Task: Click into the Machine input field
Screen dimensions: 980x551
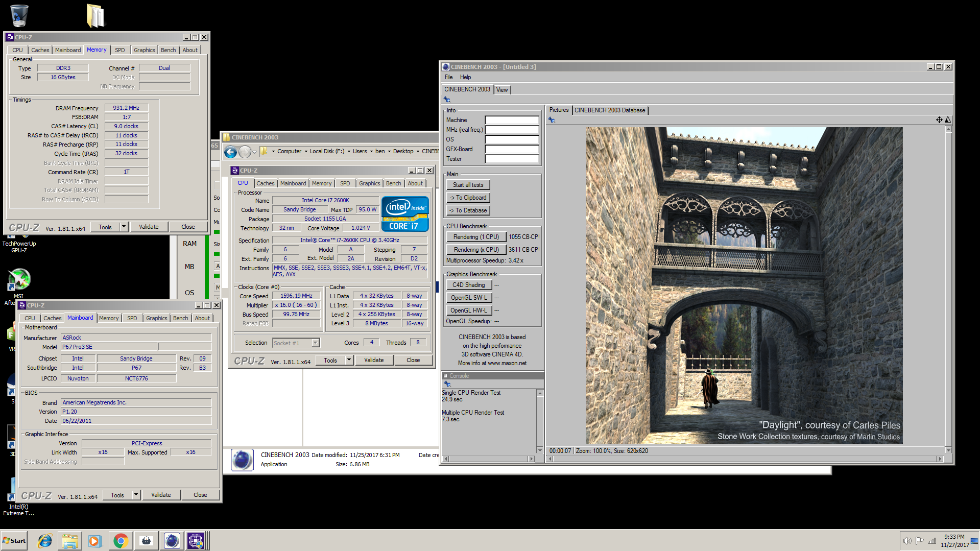Action: tap(512, 121)
